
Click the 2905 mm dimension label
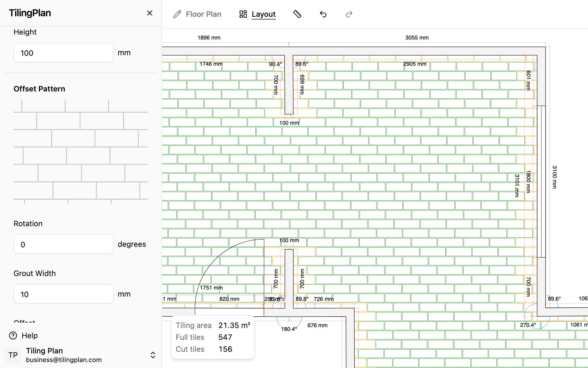pyautogui.click(x=415, y=64)
